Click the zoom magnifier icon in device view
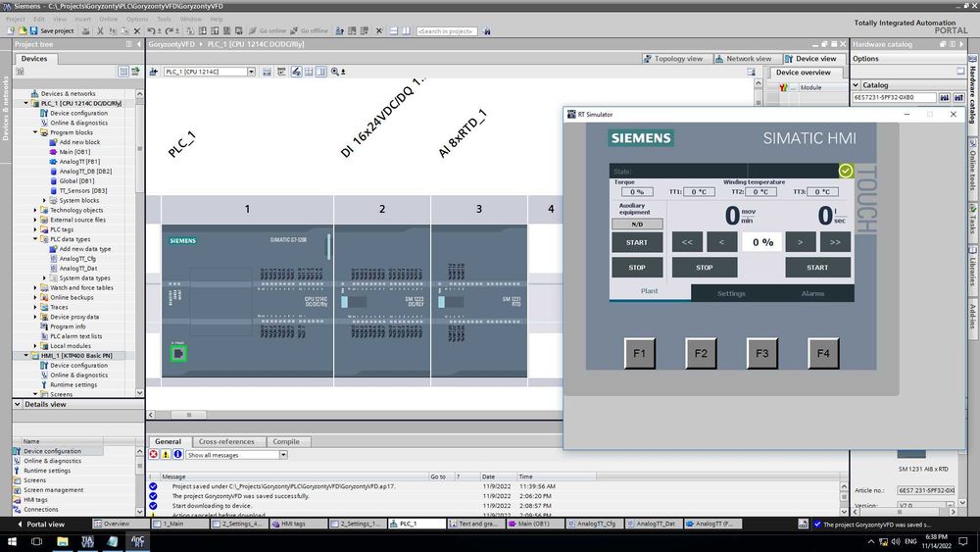This screenshot has width=980, height=552. tap(335, 72)
